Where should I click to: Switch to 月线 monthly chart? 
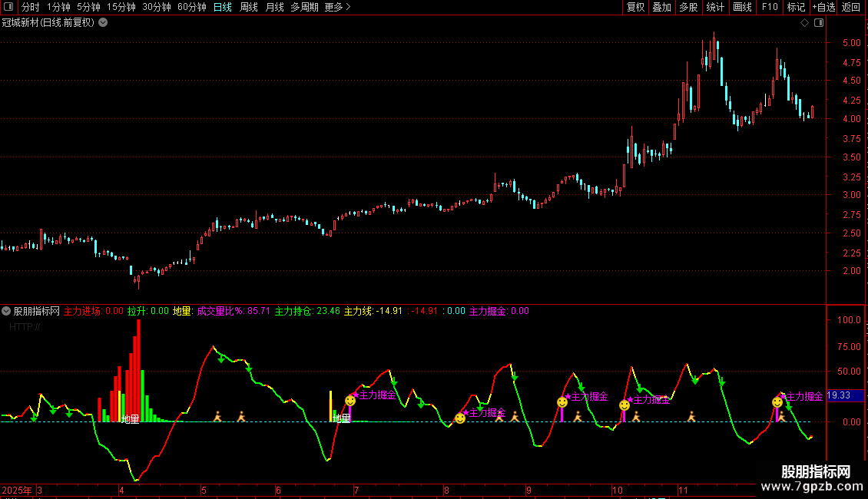(x=274, y=7)
